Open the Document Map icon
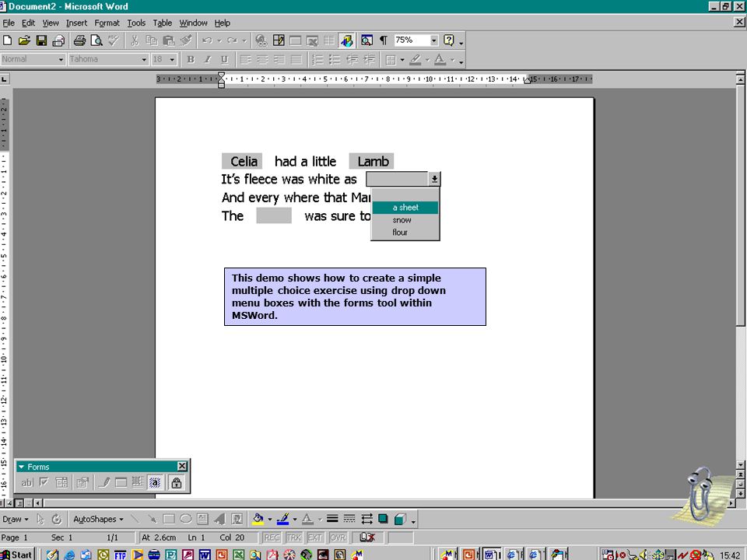The image size is (747, 560). 366,40
